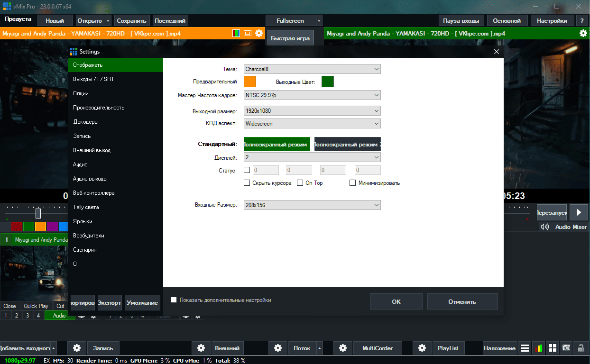Open preview color correction bars icon
590x364 pixels.
coord(236,33)
